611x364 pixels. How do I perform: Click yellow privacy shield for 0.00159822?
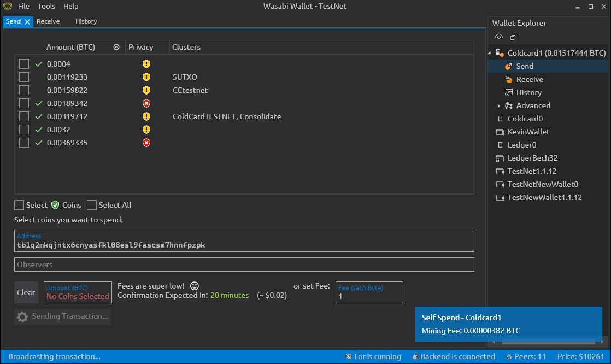pos(146,90)
